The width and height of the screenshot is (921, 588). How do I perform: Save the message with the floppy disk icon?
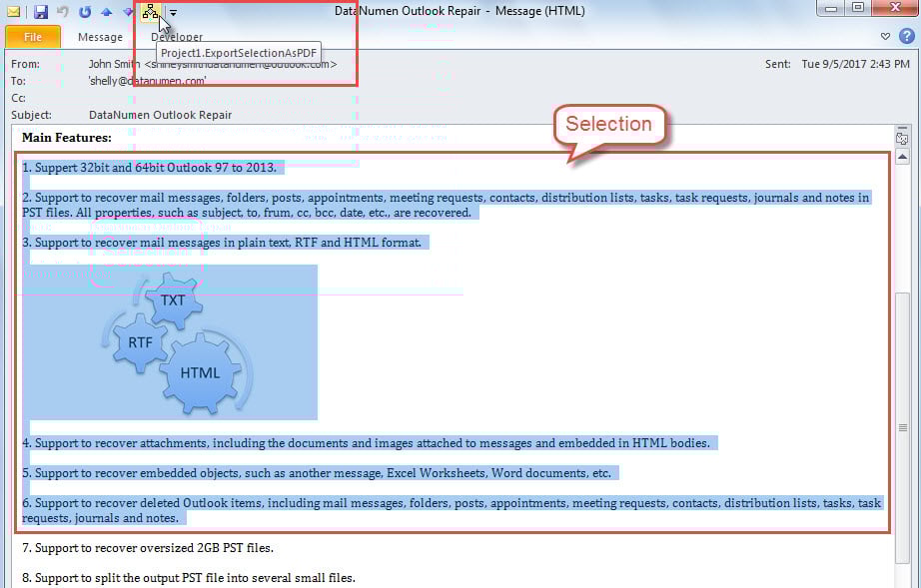pos(41,11)
